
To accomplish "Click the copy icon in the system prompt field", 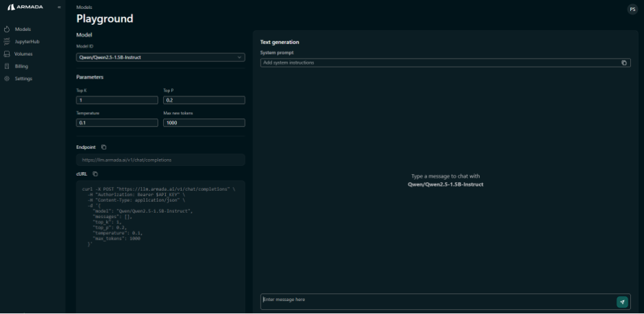I will tap(624, 63).
